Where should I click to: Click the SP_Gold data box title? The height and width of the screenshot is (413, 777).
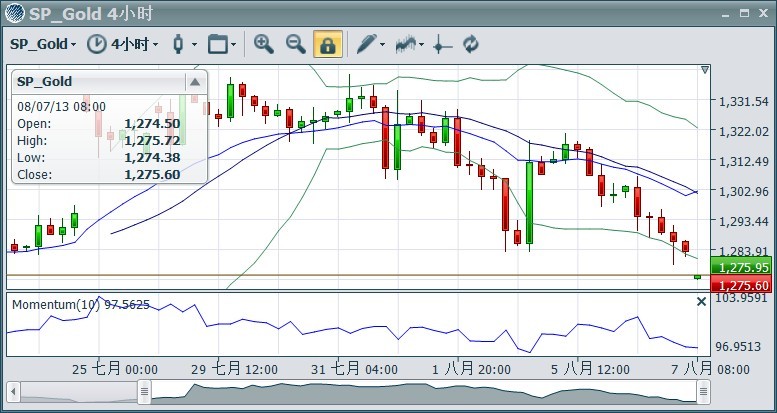coord(45,81)
